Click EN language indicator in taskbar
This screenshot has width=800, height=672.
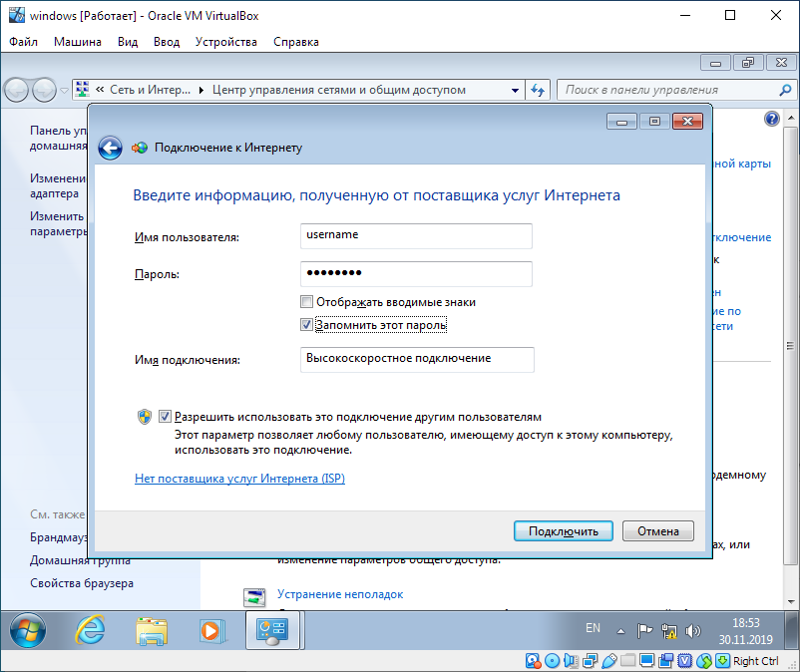coord(593,628)
